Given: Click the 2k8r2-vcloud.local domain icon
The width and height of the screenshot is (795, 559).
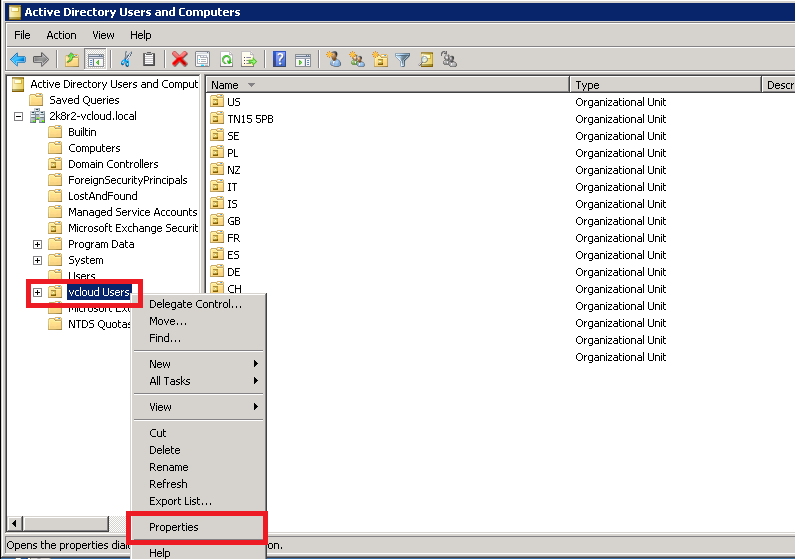Looking at the screenshot, I should (37, 116).
